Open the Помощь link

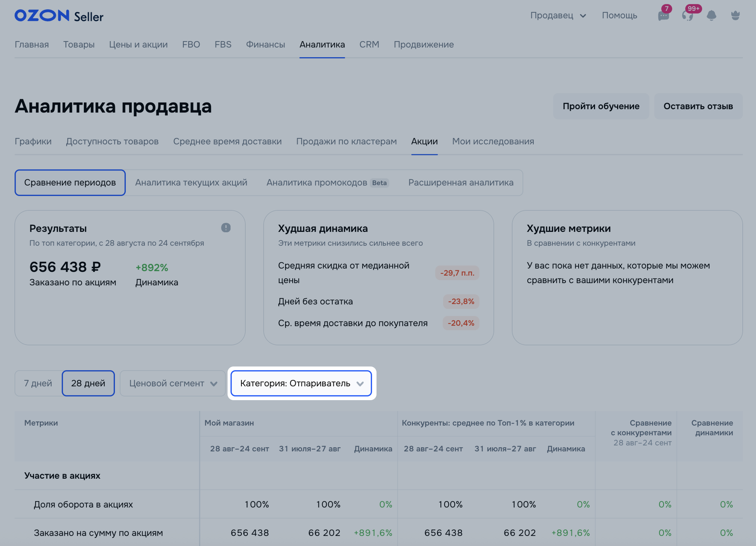[x=619, y=16]
